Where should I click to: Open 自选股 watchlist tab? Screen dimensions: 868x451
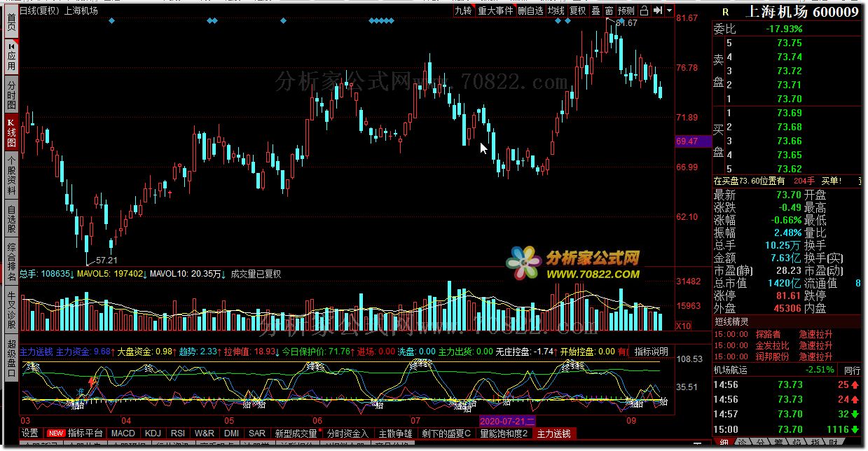point(11,218)
